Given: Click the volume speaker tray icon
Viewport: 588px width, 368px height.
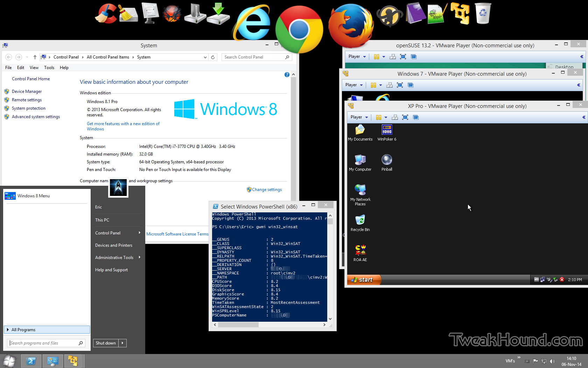Looking at the screenshot, I should click(552, 361).
